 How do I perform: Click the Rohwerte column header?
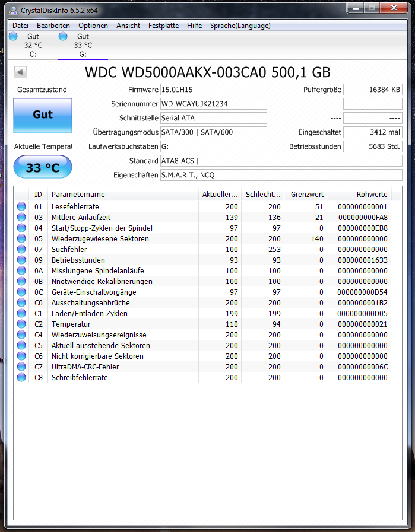[359, 195]
